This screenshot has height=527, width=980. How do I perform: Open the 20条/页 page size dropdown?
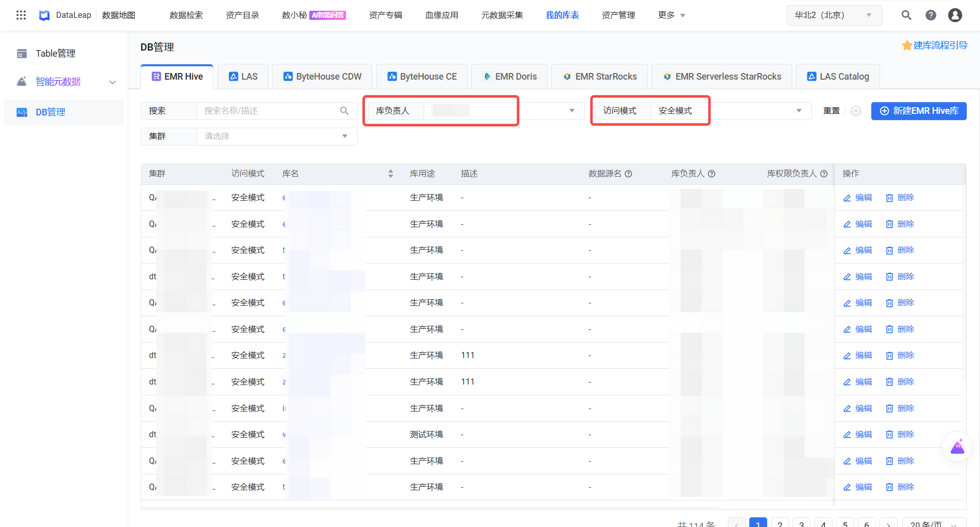(934, 523)
